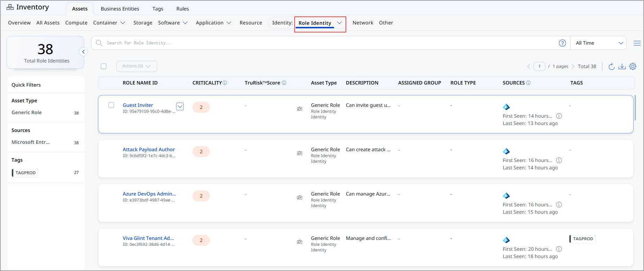Image resolution: width=644 pixels, height=271 pixels.
Task: Expand the All Time range dropdown
Action: coord(598,43)
